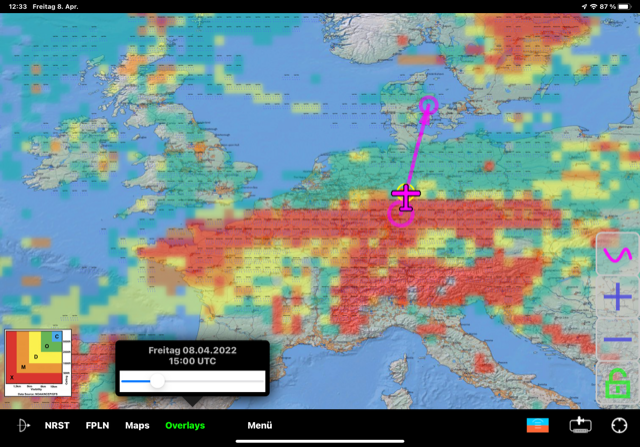Viewport: 640px width, 447px height.
Task: Tap the external device connection icon
Action: pos(580,425)
